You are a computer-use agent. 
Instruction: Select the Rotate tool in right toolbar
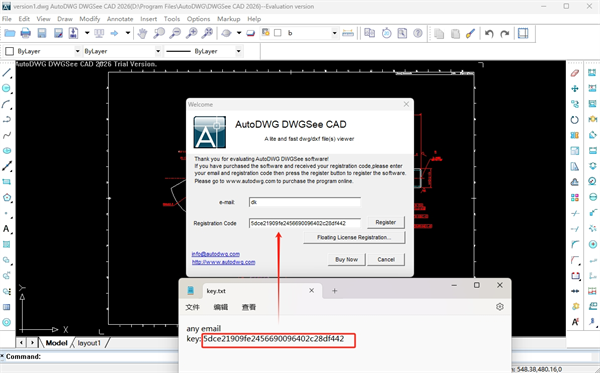point(575,120)
